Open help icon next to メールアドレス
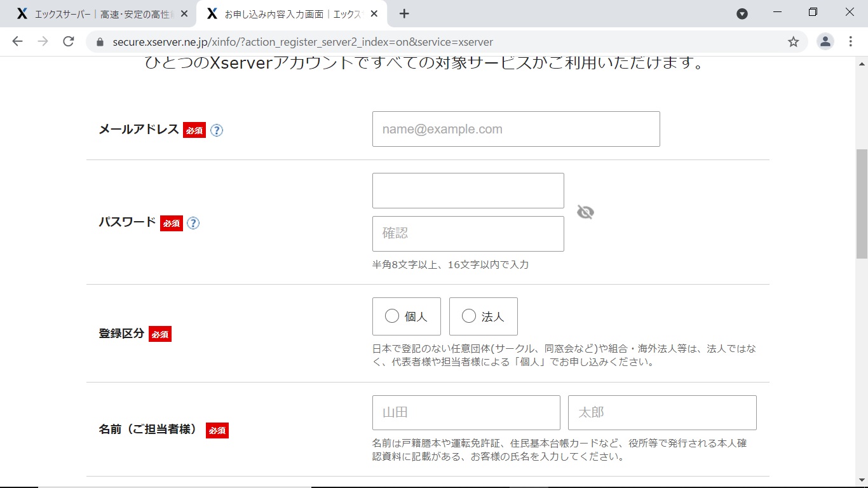Image resolution: width=868 pixels, height=488 pixels. tap(217, 130)
